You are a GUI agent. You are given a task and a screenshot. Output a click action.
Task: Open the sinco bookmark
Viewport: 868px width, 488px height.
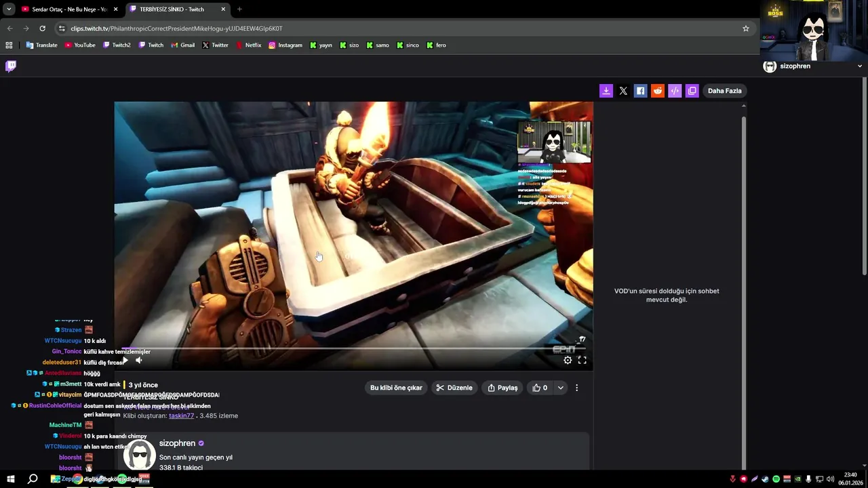pyautogui.click(x=408, y=45)
